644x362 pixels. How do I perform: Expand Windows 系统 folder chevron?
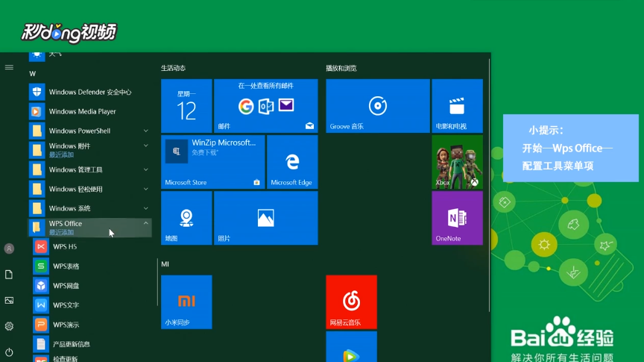point(146,208)
